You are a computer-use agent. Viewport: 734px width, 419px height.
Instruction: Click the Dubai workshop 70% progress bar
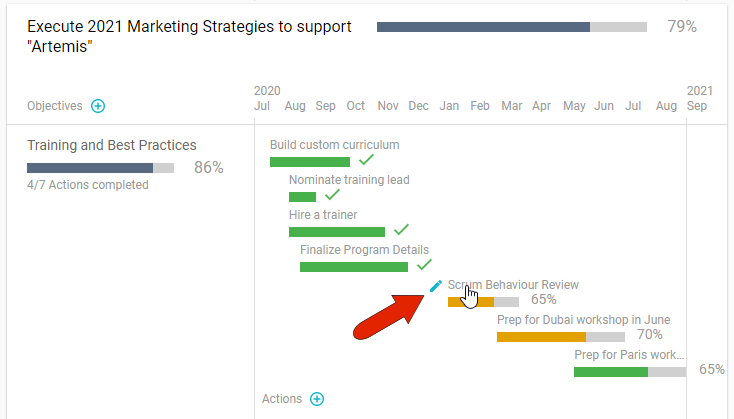pos(560,337)
